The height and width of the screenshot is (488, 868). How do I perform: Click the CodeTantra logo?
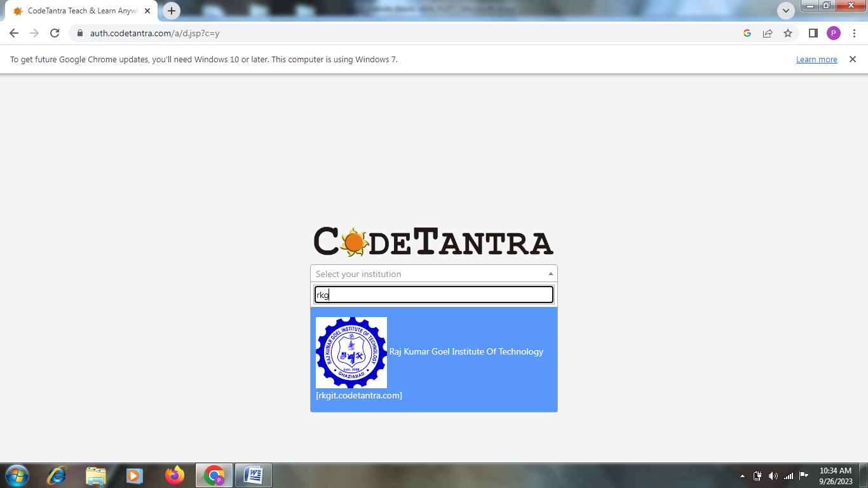(x=434, y=241)
